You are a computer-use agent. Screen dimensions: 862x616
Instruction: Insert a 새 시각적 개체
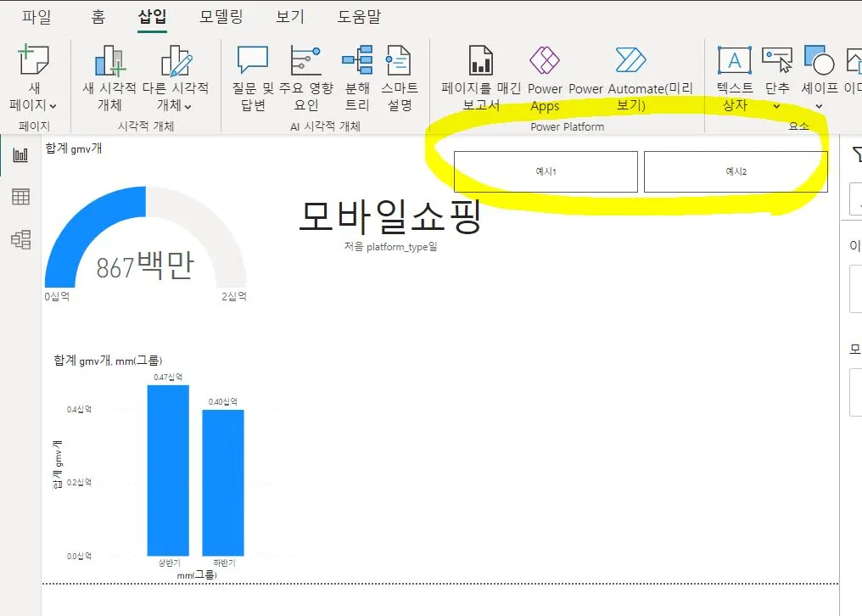pos(109,77)
